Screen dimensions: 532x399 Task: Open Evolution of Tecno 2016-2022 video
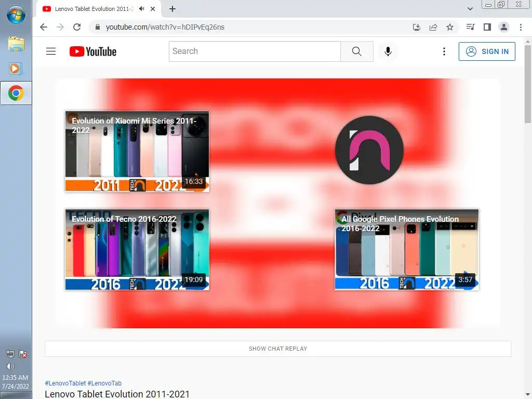pos(137,250)
